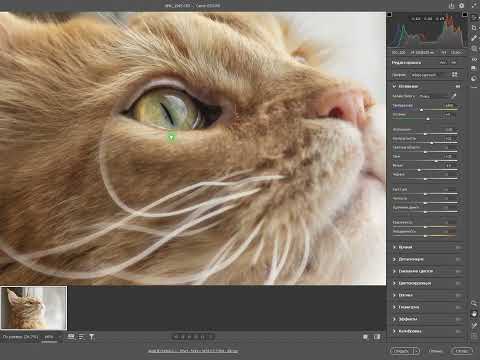
Task: Select the Healing brush tool
Action: click(474, 38)
